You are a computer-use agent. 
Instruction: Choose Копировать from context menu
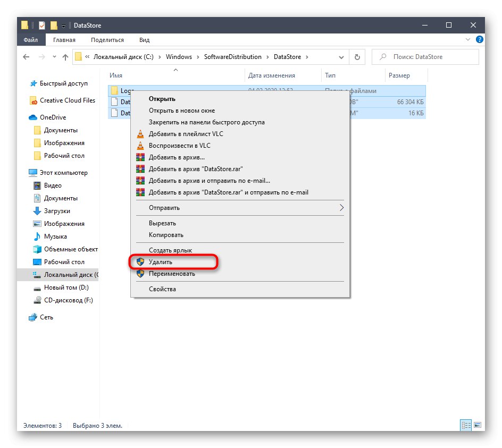pyautogui.click(x=240, y=235)
